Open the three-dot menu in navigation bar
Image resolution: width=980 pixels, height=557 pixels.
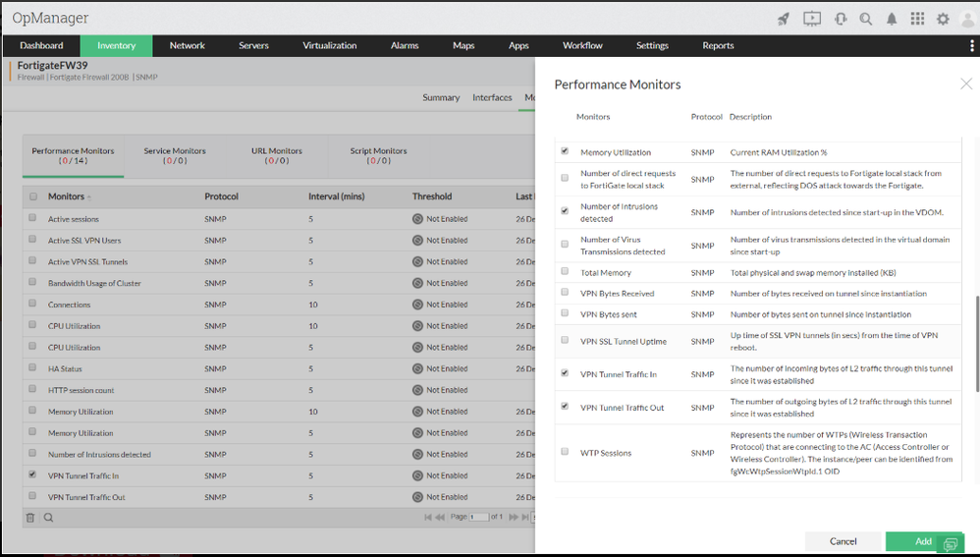tap(971, 45)
